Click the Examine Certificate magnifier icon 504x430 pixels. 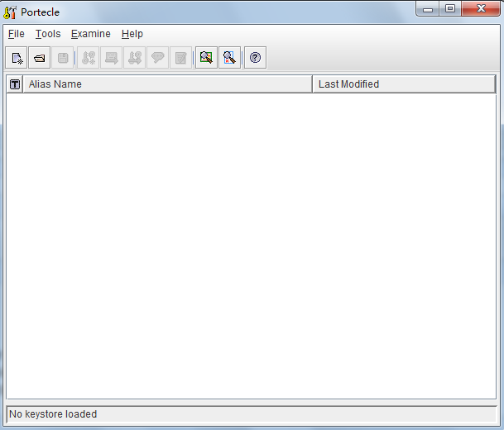[x=206, y=58]
